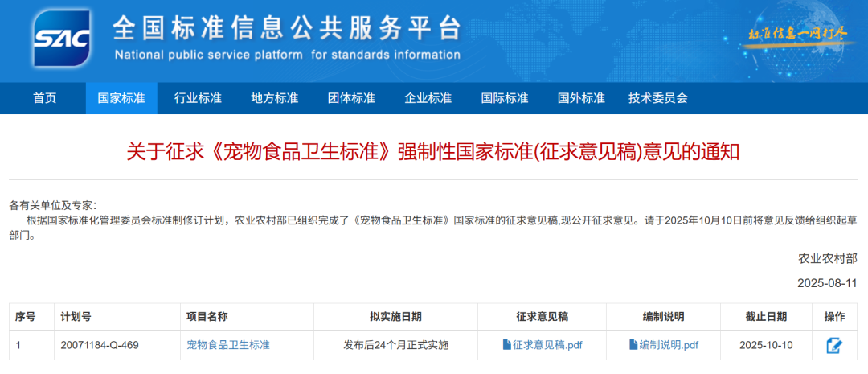This screenshot has height=374, width=868.
Task: Switch to 团体标准 section
Action: [351, 99]
